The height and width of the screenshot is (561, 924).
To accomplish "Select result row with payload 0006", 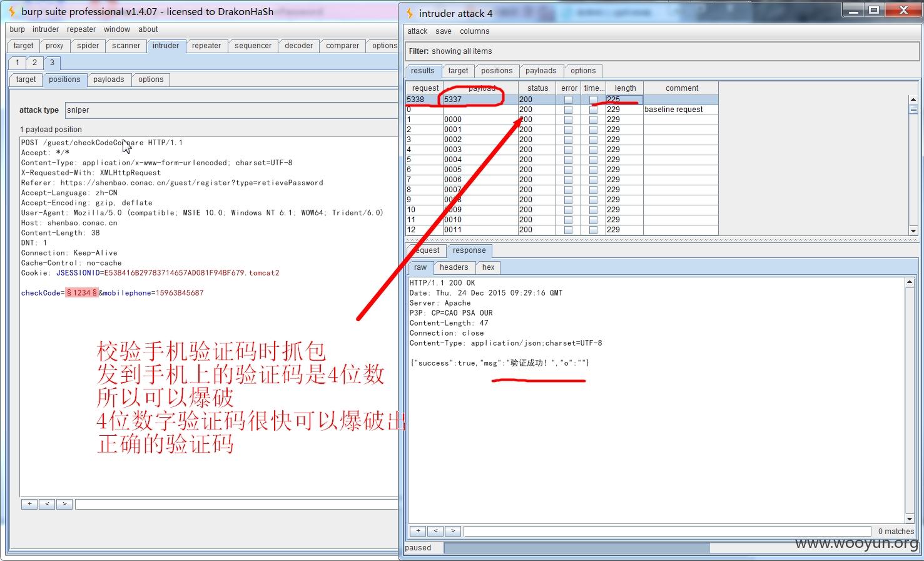I will click(x=562, y=180).
